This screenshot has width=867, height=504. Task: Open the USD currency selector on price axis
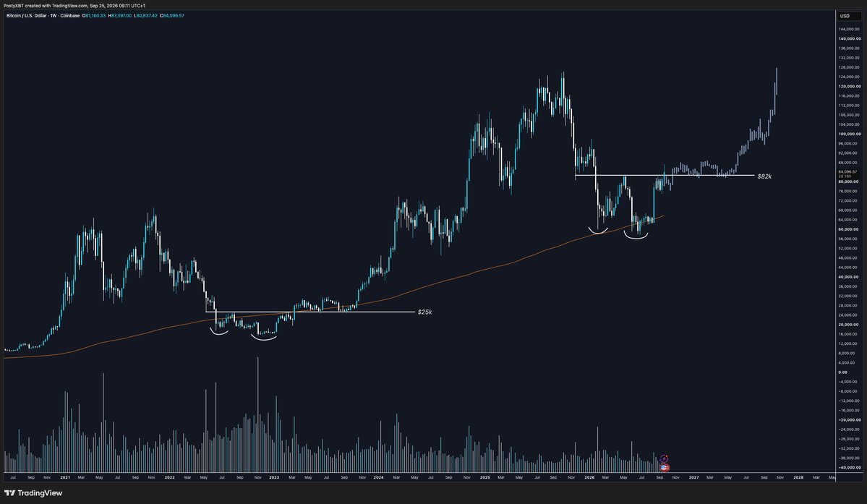pyautogui.click(x=849, y=16)
